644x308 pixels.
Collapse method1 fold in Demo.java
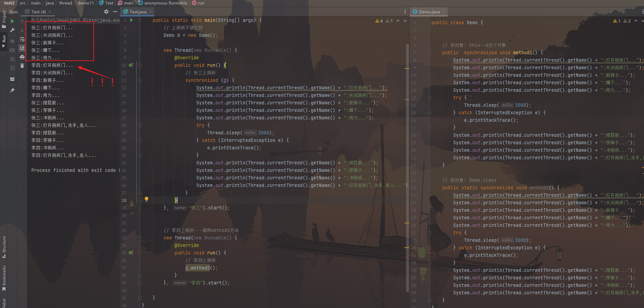point(429,53)
